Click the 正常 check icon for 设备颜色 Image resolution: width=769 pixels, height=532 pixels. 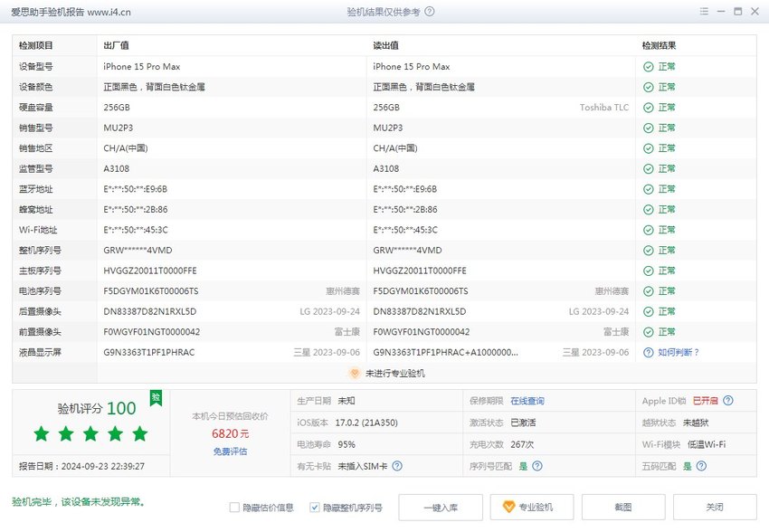pos(649,87)
